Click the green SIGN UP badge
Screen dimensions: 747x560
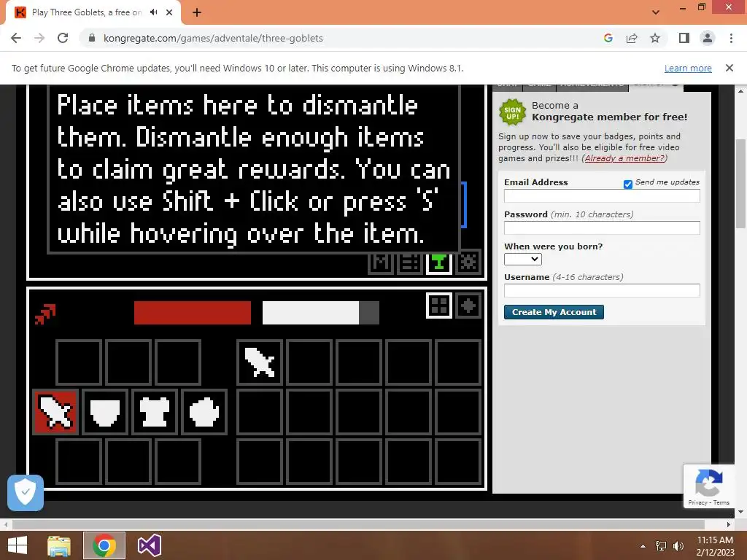512,112
